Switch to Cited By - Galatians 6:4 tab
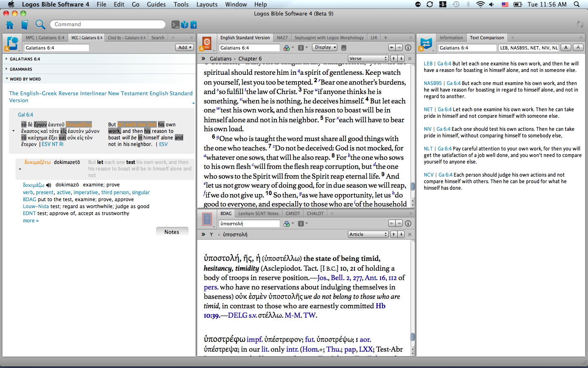Image resolution: width=588 pixels, height=368 pixels. pyautogui.click(x=127, y=38)
